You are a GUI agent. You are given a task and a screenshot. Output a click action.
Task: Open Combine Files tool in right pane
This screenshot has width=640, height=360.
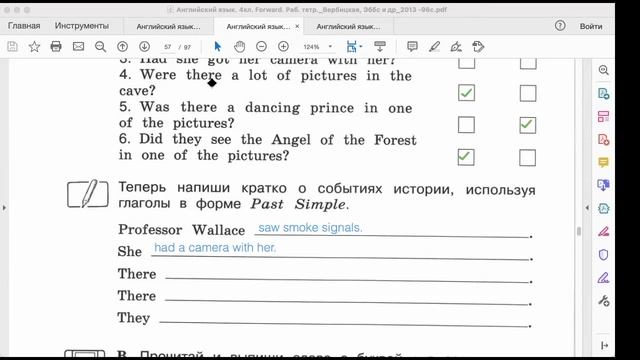point(604,185)
